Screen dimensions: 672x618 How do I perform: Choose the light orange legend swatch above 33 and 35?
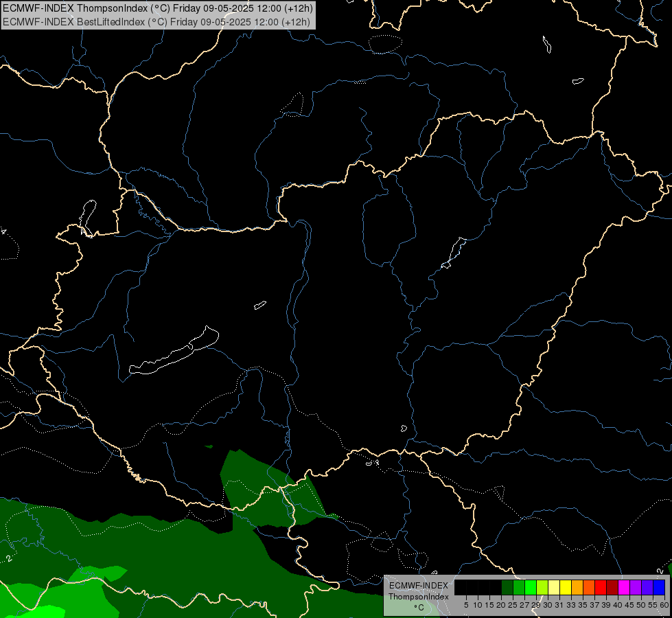coord(577,588)
